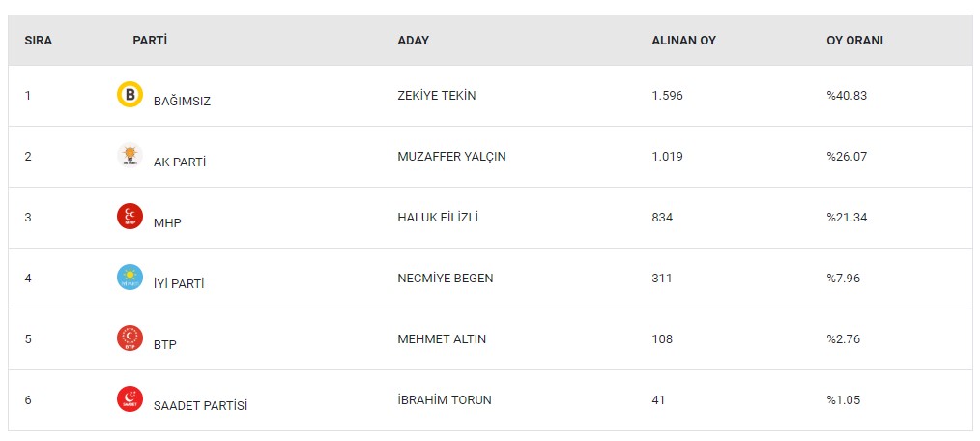Click the blue İYİ PARTİ sun logo
980x441 pixels.
coord(130,278)
